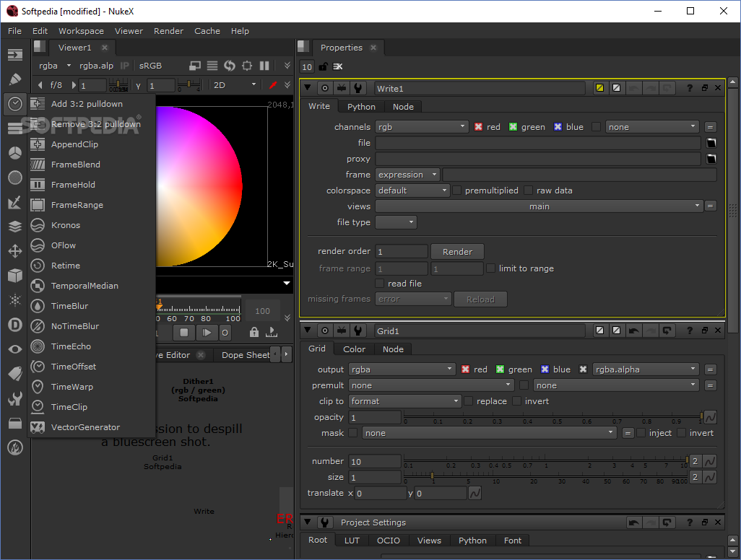Open the Workspace menu
Image resolution: width=741 pixels, height=560 pixels.
tap(82, 31)
